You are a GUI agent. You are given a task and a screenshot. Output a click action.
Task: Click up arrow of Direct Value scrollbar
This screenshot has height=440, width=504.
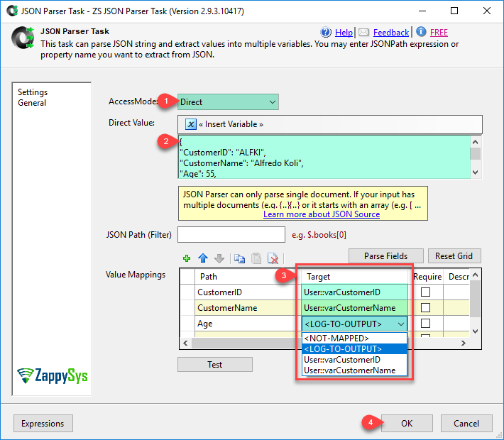[476, 142]
